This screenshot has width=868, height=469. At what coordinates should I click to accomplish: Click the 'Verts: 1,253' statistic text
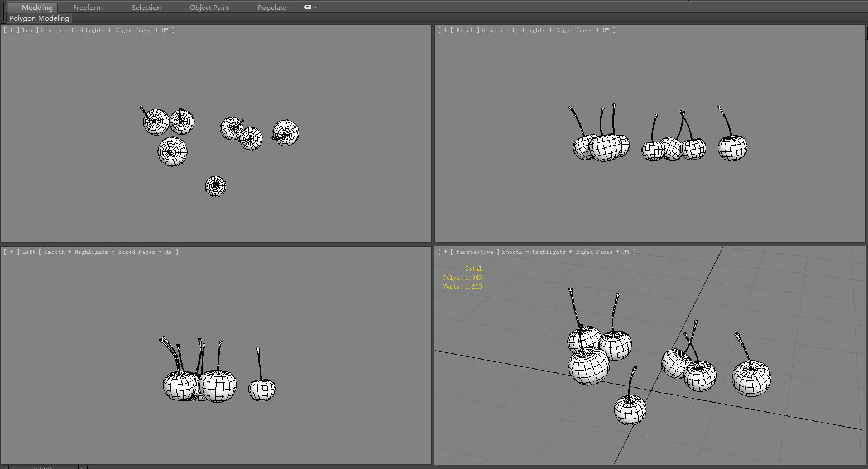[462, 287]
